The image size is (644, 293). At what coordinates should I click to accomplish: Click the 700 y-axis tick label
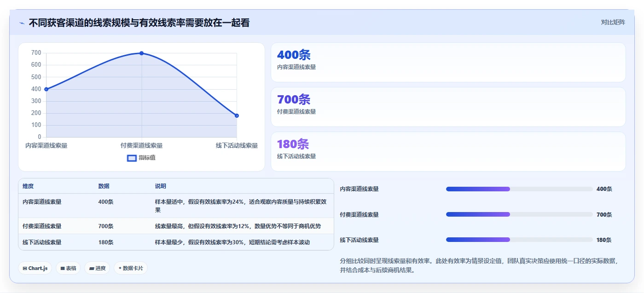pos(36,53)
